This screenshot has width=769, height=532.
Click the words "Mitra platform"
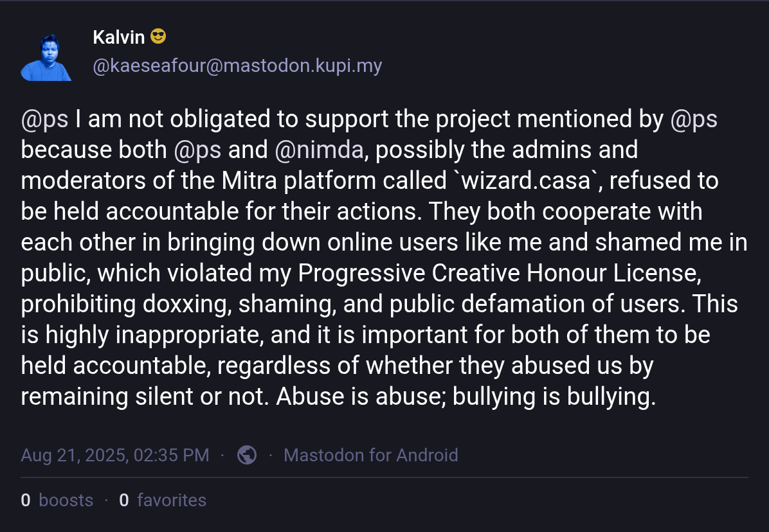pyautogui.click(x=267, y=181)
